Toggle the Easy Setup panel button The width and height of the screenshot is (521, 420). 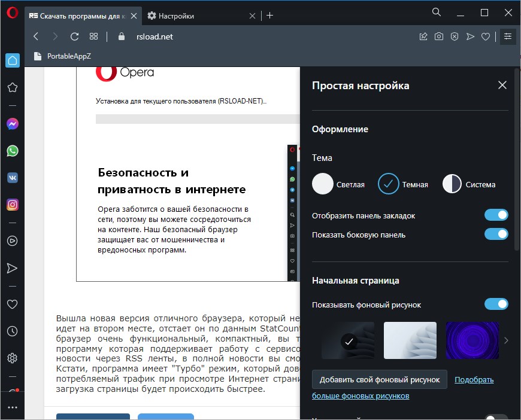508,36
